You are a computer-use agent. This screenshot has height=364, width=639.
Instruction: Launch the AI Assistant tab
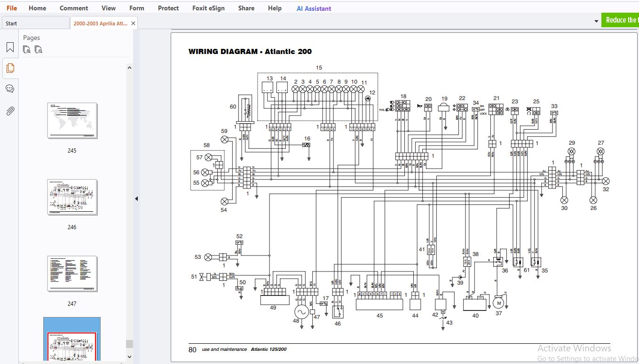[x=314, y=8]
